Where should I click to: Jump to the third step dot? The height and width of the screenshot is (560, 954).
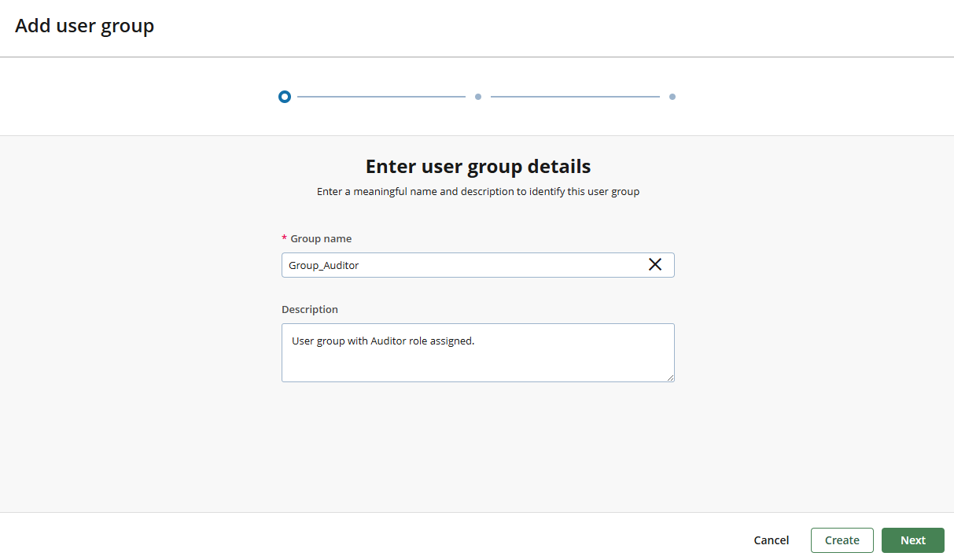[672, 96]
